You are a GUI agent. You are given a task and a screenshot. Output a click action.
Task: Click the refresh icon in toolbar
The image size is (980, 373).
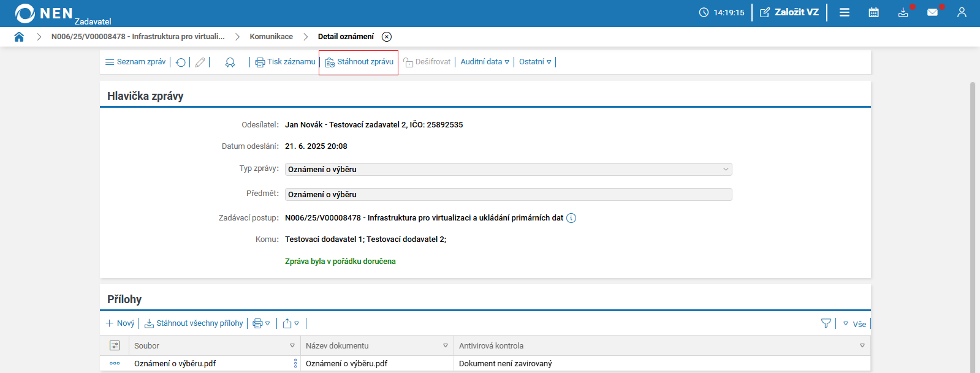[181, 62]
